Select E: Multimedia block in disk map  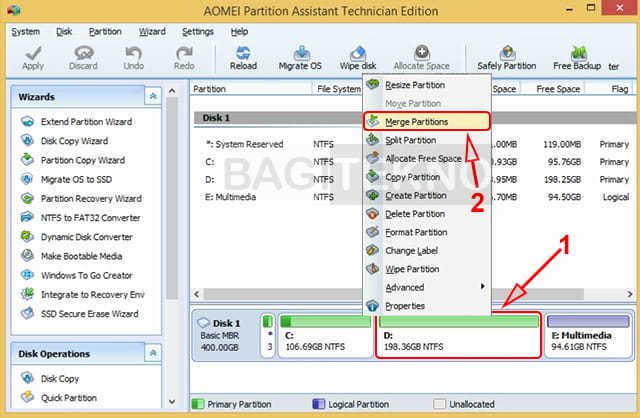[x=589, y=335]
